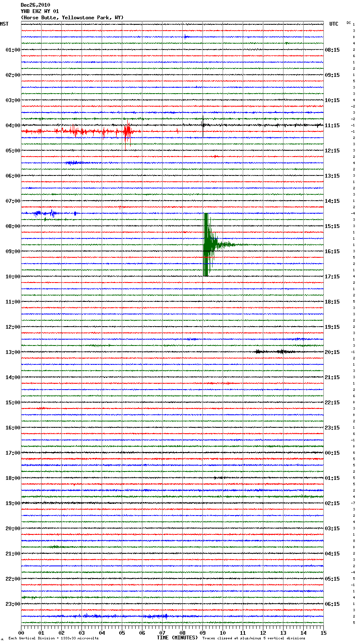Click the 00:15 UTC time label
Image resolution: width=357 pixels, height=644 pixels.
point(332,453)
